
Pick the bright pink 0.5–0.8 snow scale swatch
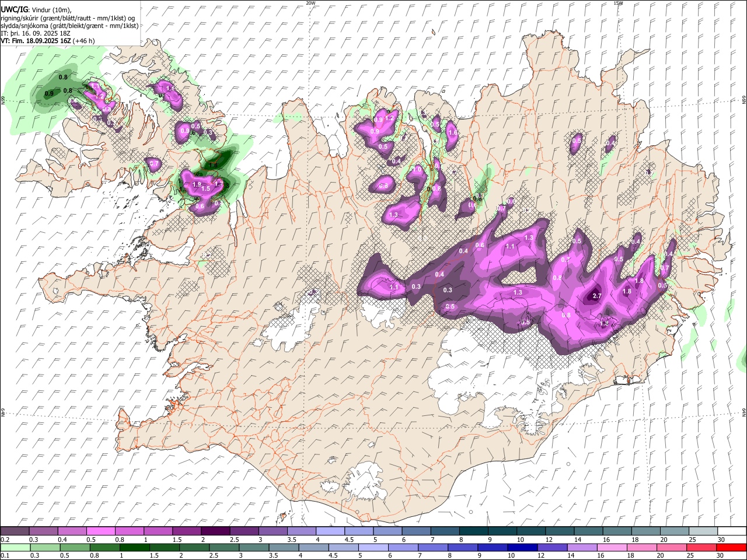coord(100,531)
